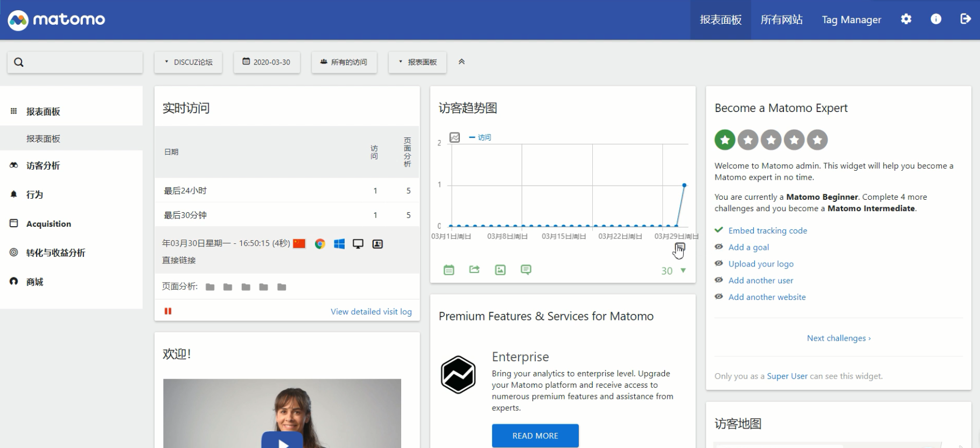Open administration settings gear icon
This screenshot has width=980, height=448.
[906, 19]
